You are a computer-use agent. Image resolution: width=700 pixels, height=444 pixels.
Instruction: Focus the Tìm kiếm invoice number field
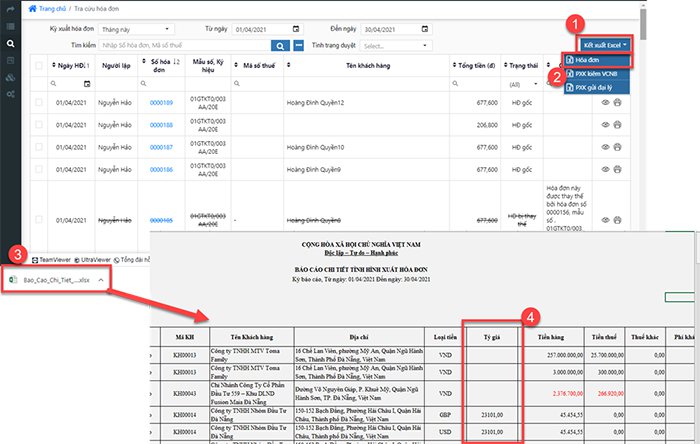[184, 46]
